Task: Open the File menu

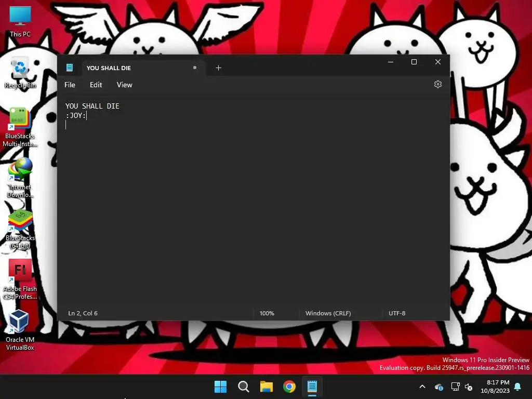Action: tap(70, 85)
